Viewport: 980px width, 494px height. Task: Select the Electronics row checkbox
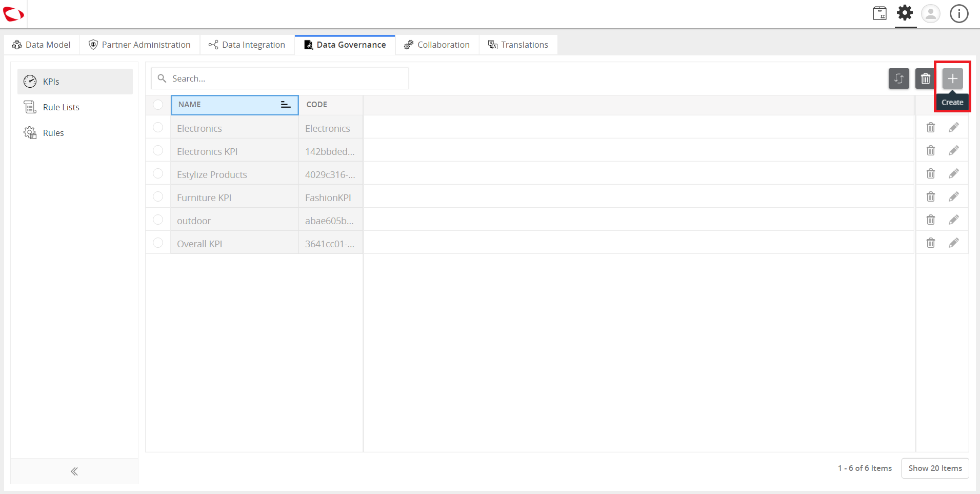158,127
